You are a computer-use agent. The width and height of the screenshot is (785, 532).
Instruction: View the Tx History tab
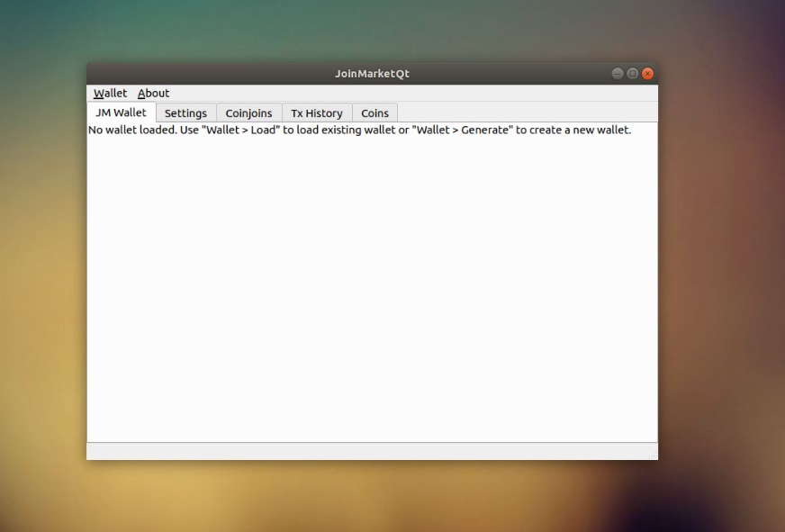[x=317, y=113]
